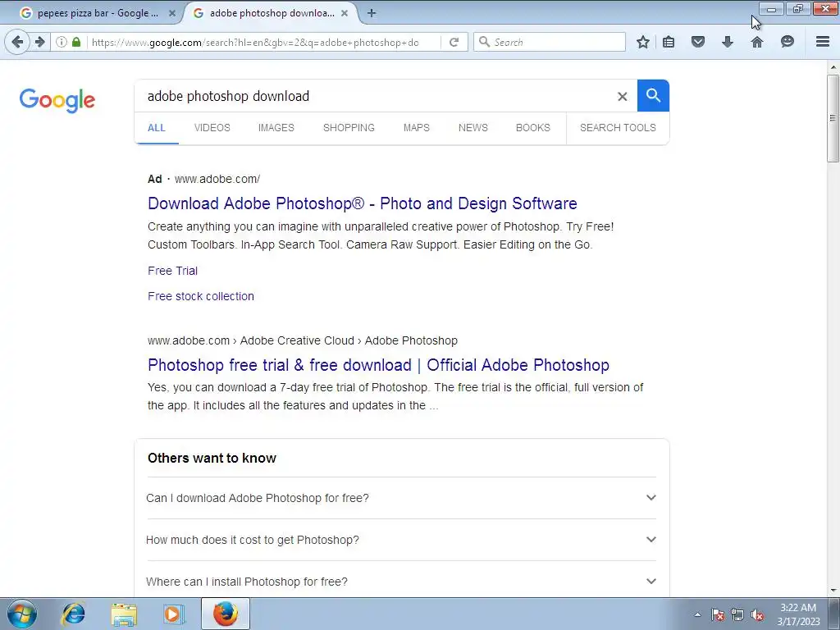Follow the Free stock collection link
Image resolution: width=840 pixels, height=630 pixels.
click(201, 296)
